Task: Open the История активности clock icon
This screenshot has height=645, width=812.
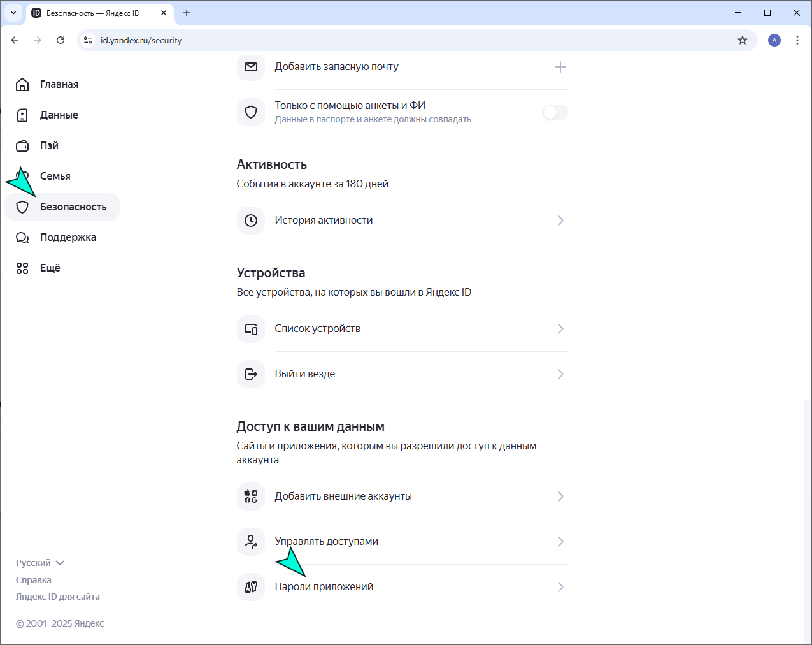Action: click(x=251, y=220)
